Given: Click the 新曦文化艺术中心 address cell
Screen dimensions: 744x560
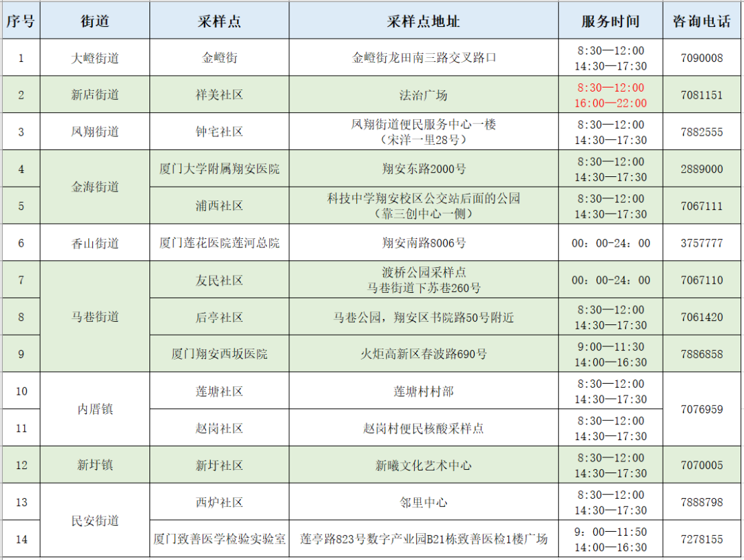Looking at the screenshot, I should point(423,466).
